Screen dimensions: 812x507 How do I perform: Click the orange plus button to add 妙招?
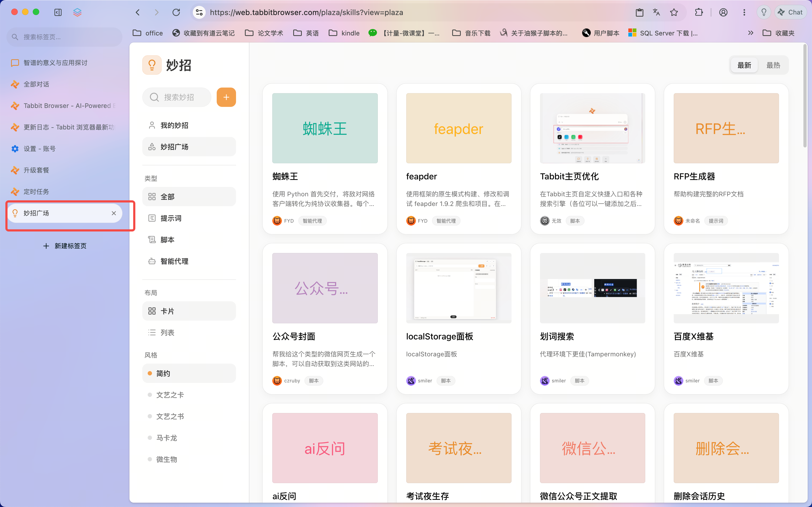[226, 97]
